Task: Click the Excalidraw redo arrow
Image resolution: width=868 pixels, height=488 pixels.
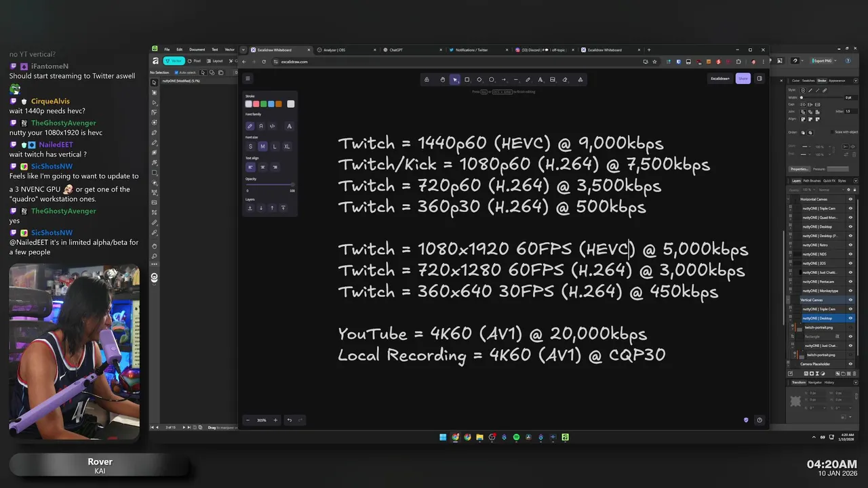Action: 300,420
